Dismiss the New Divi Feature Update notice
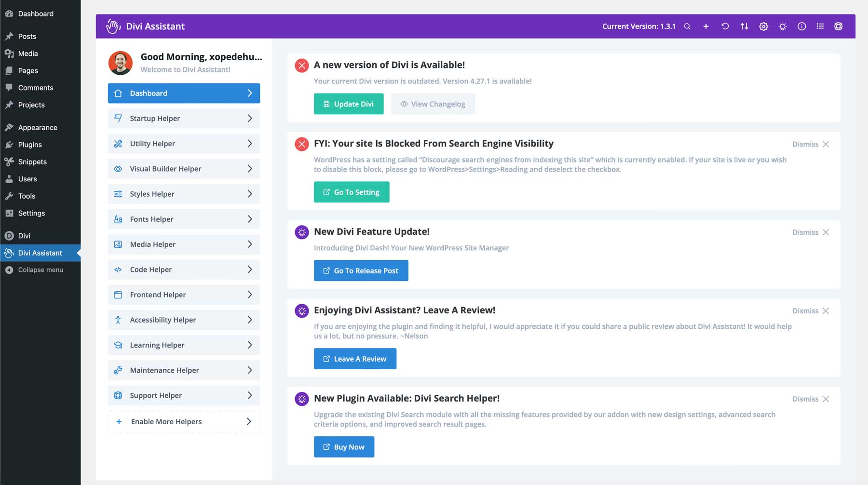Screen dimensions: 868x485 pos(810,232)
